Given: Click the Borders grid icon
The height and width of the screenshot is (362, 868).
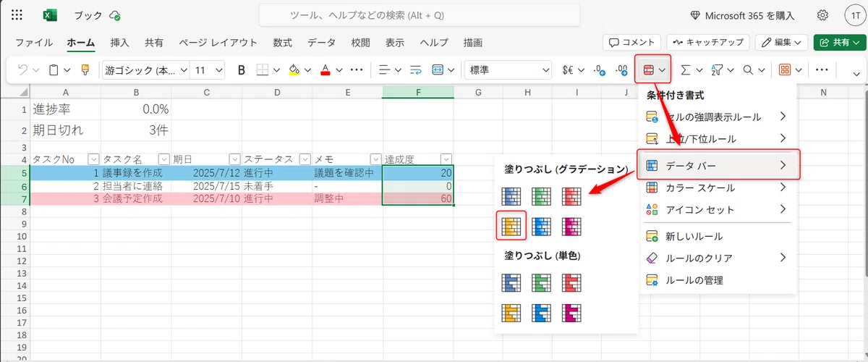Looking at the screenshot, I should coord(263,70).
